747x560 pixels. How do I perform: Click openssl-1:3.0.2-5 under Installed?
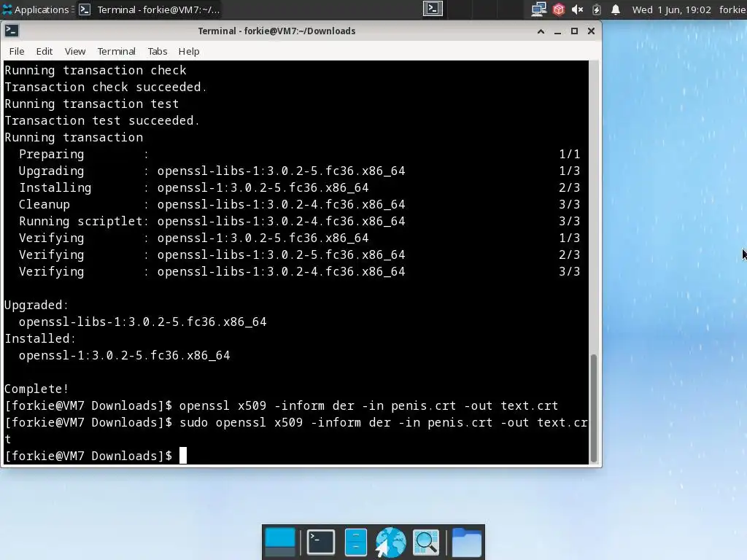tap(124, 355)
